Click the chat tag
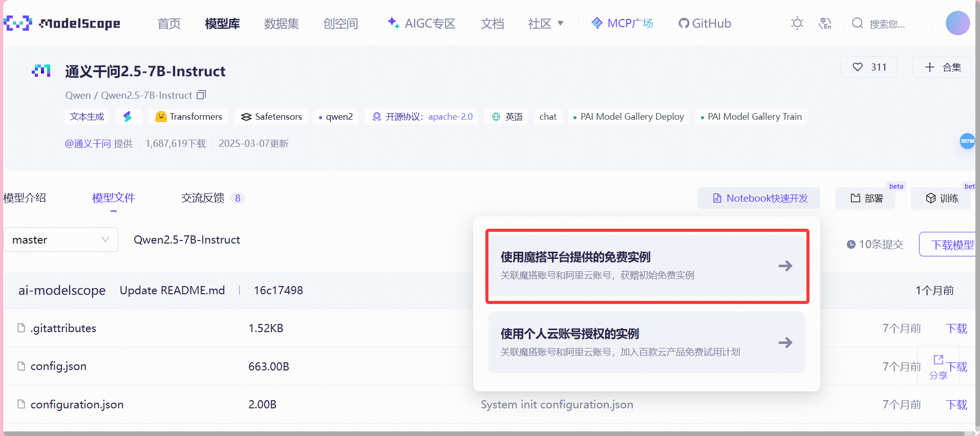Image resolution: width=980 pixels, height=436 pixels. [x=548, y=117]
